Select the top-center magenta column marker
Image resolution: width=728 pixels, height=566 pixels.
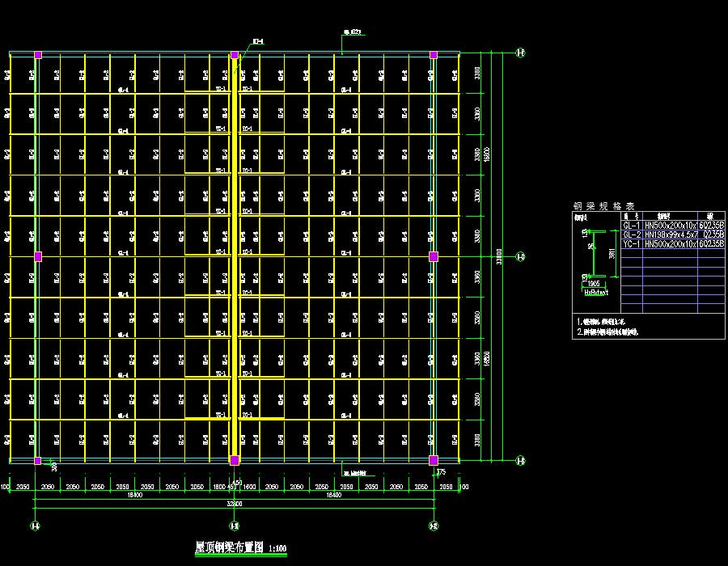(x=235, y=55)
